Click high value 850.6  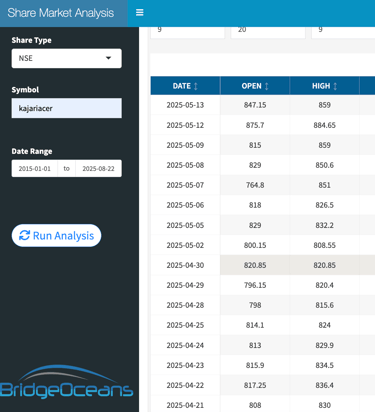324,165
